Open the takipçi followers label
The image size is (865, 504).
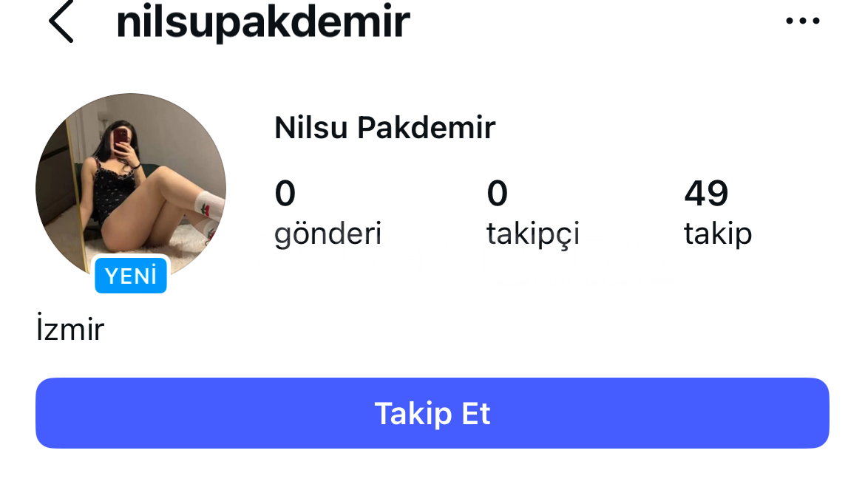click(533, 234)
